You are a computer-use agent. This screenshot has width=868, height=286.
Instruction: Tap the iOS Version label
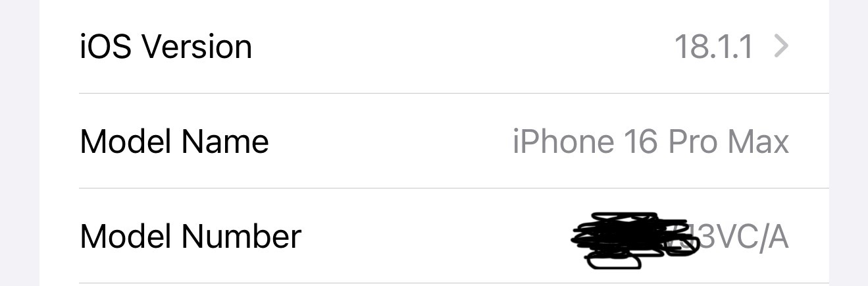166,47
